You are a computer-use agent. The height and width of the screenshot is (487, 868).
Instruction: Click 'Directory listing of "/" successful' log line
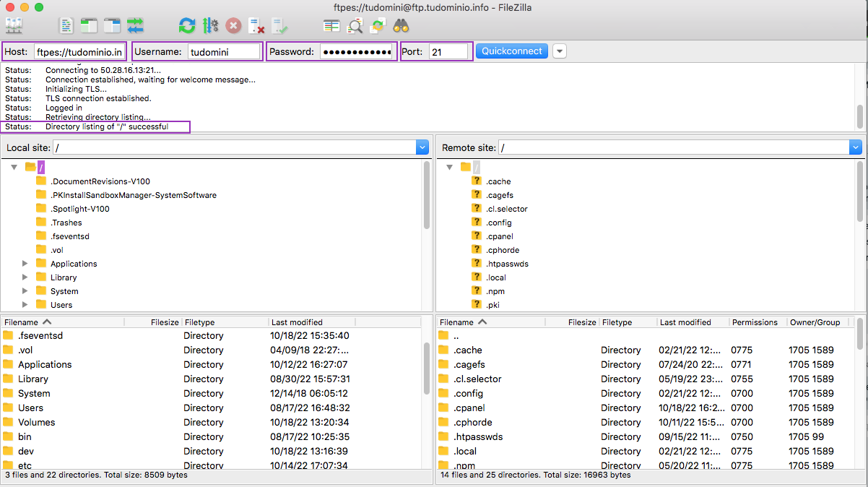click(107, 126)
